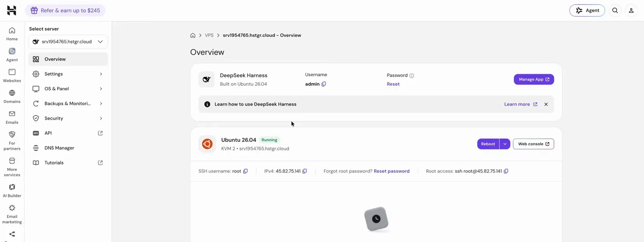Click Refer & earn up to $245
The height and width of the screenshot is (242, 644).
[65, 10]
